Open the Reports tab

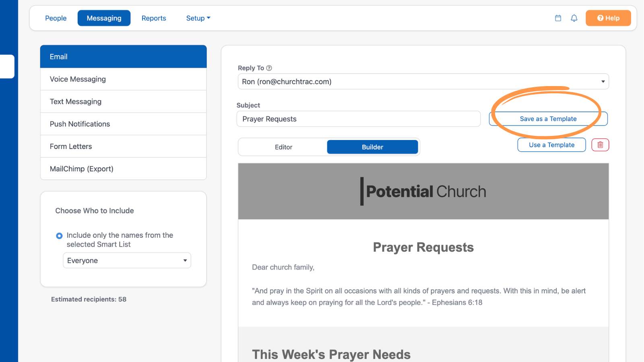[154, 18]
